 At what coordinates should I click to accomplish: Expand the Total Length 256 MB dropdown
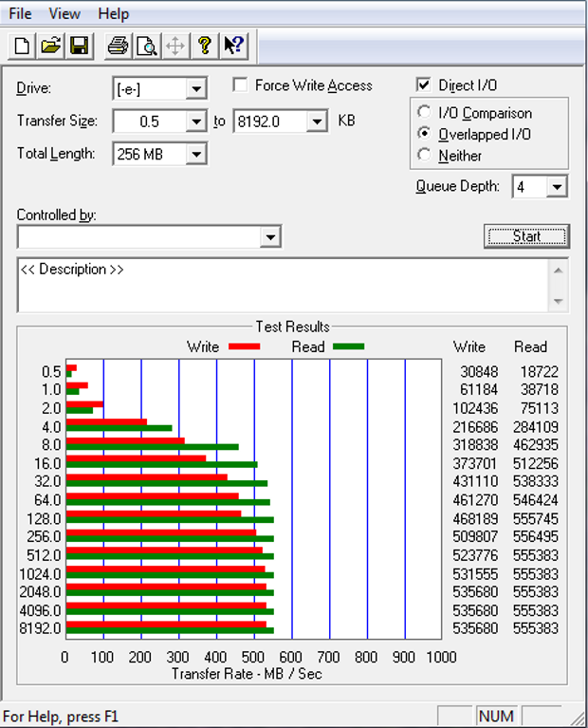tap(196, 154)
